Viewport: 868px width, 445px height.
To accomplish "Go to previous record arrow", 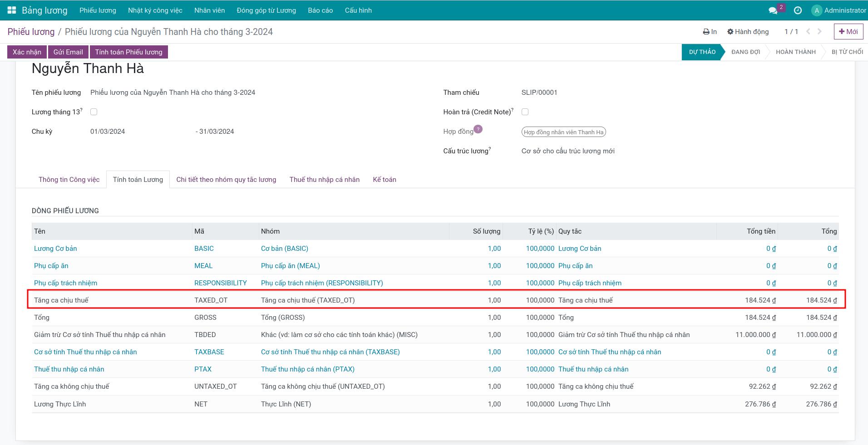I will (x=808, y=31).
